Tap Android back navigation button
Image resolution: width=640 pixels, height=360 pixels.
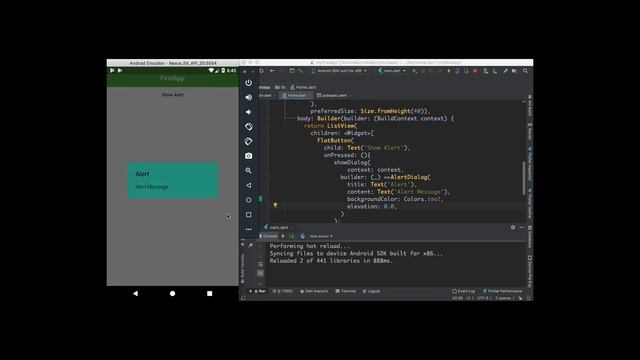[x=136, y=293]
